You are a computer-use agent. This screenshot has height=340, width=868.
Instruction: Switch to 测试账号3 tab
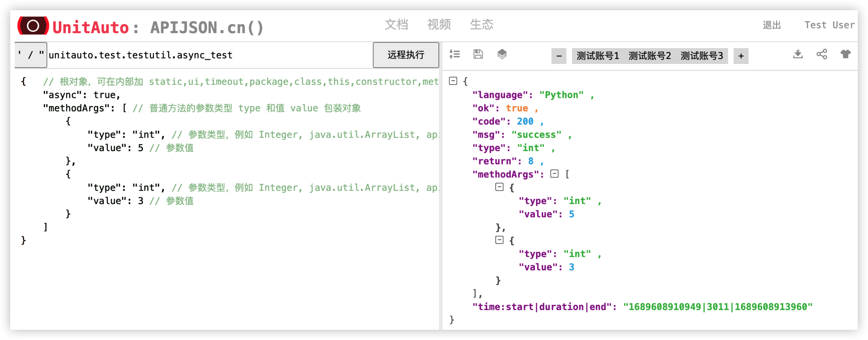click(x=702, y=56)
